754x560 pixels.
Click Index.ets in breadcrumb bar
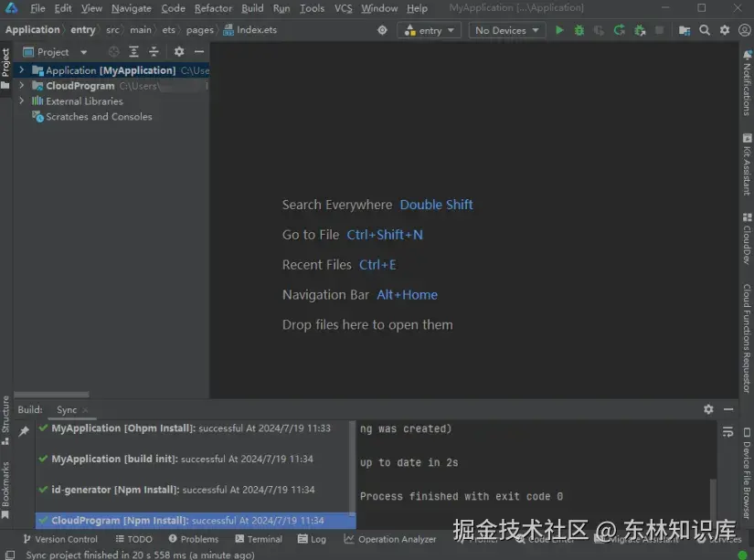click(250, 30)
